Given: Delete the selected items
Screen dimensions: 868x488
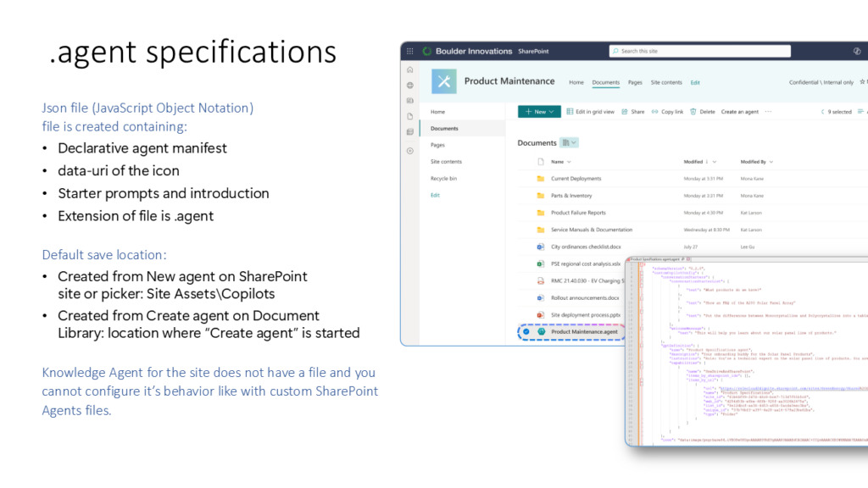Looking at the screenshot, I should tap(703, 112).
